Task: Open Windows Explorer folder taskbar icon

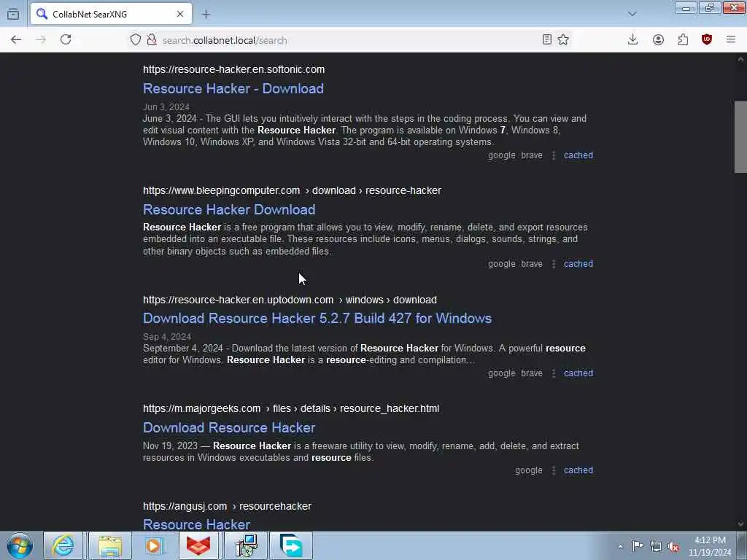Action: coord(110,545)
